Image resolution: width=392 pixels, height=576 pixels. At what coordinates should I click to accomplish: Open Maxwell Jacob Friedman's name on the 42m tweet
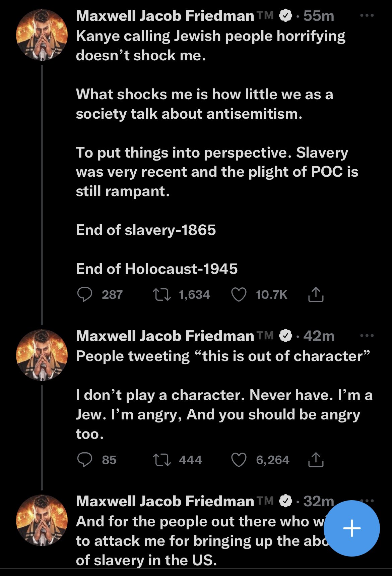(x=165, y=336)
